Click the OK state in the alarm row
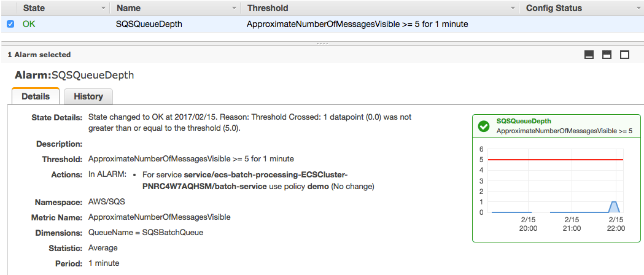The image size is (644, 275). click(29, 24)
